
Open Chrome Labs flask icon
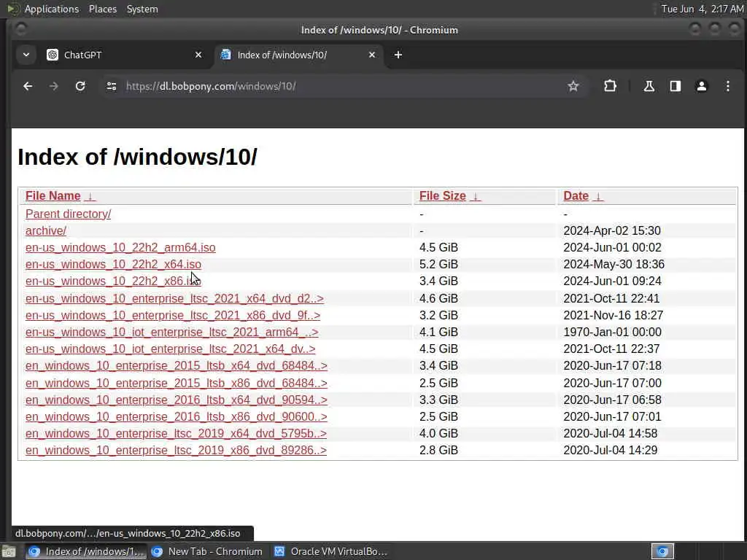click(649, 86)
